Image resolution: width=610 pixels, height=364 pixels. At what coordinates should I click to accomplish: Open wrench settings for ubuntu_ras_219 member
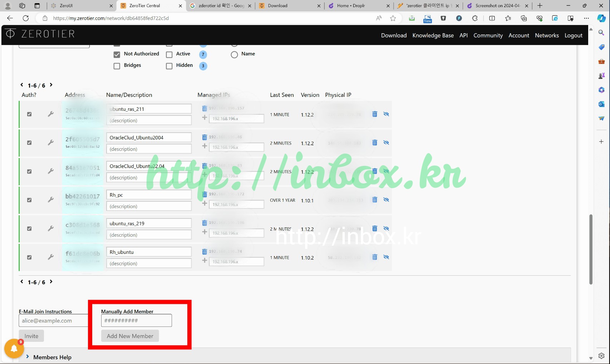[51, 228]
